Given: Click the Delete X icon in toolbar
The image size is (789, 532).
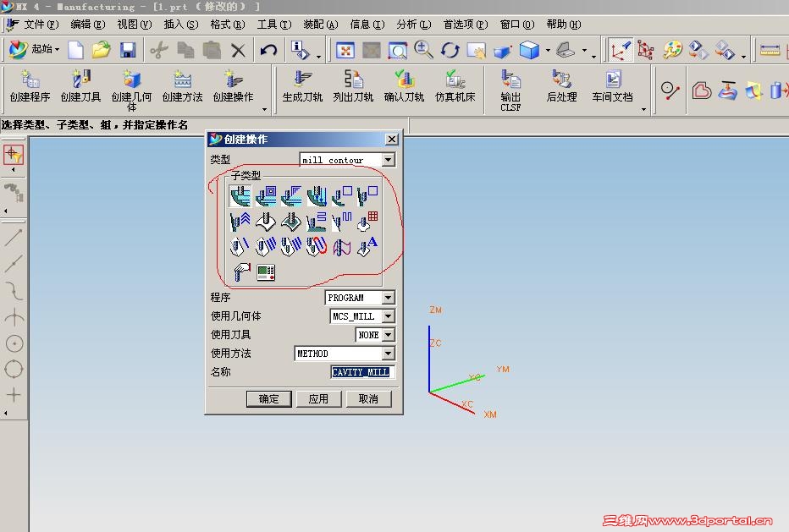Looking at the screenshot, I should (x=238, y=50).
